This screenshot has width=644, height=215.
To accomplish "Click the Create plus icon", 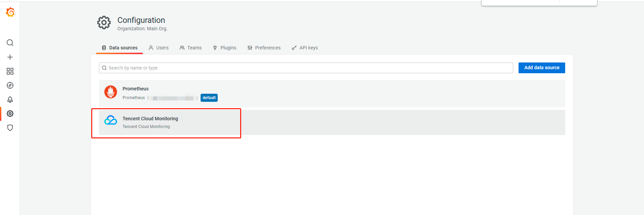I will pos(10,57).
